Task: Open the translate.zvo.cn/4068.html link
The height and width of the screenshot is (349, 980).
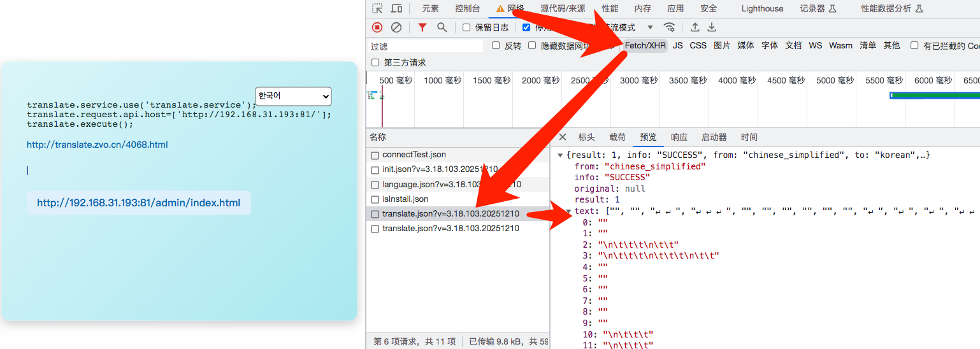Action: (x=97, y=145)
